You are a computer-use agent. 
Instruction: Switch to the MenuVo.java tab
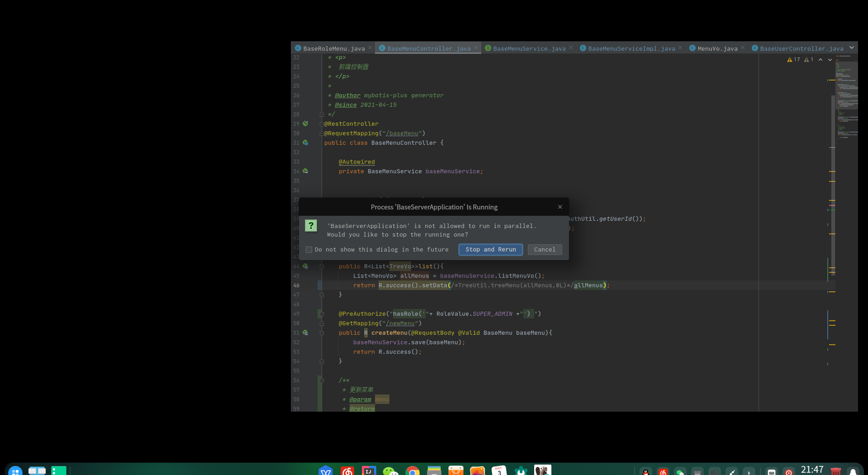(x=717, y=48)
